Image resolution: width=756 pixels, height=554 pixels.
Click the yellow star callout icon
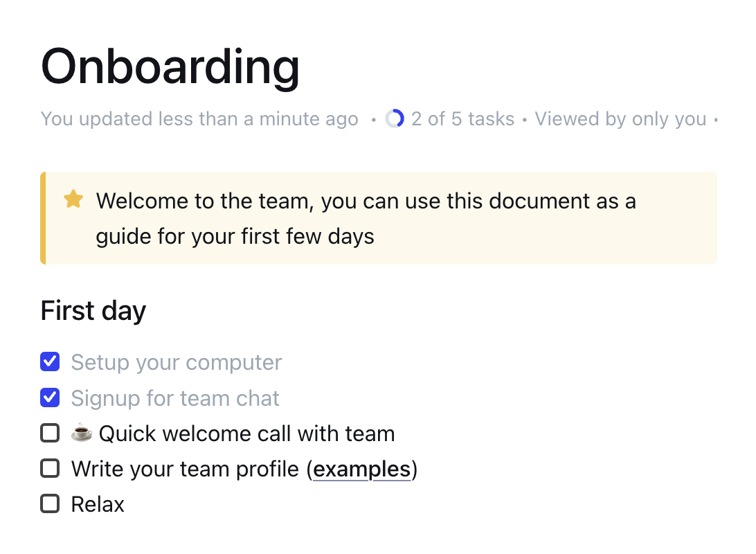coord(73,199)
